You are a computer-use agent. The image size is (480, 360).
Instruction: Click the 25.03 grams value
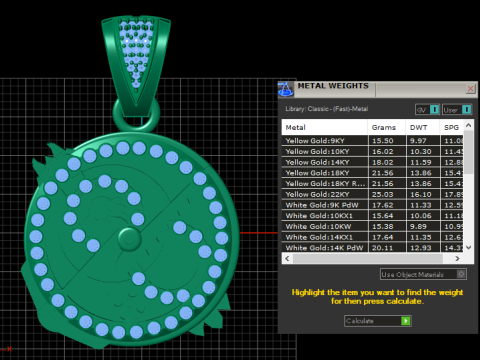click(x=383, y=194)
